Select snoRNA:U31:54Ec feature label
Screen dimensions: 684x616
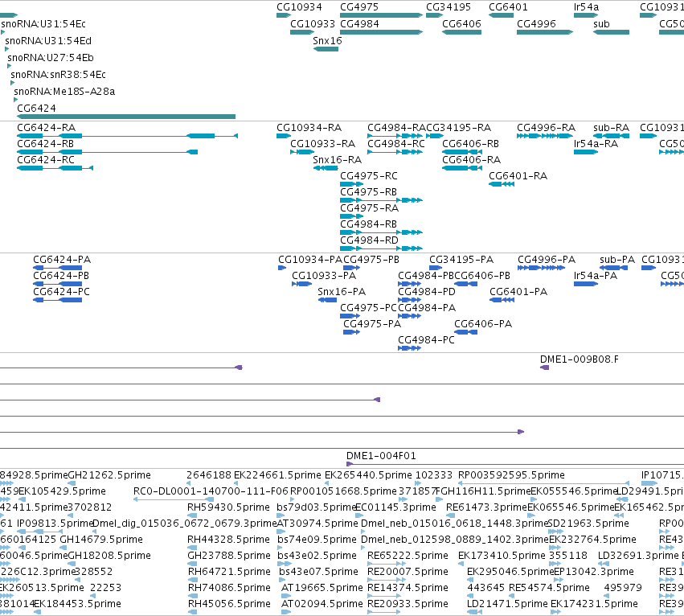43,23
